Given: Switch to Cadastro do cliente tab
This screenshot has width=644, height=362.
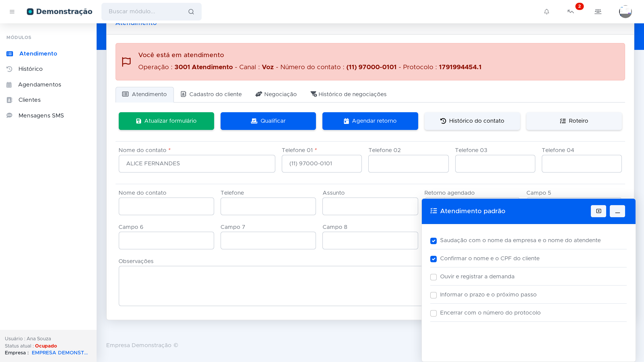Looking at the screenshot, I should [211, 94].
